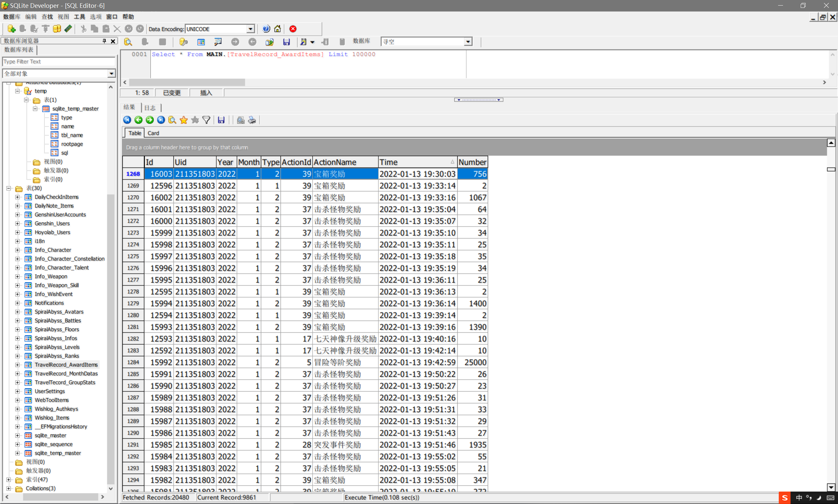Open the 工具 menu

pyautogui.click(x=79, y=17)
